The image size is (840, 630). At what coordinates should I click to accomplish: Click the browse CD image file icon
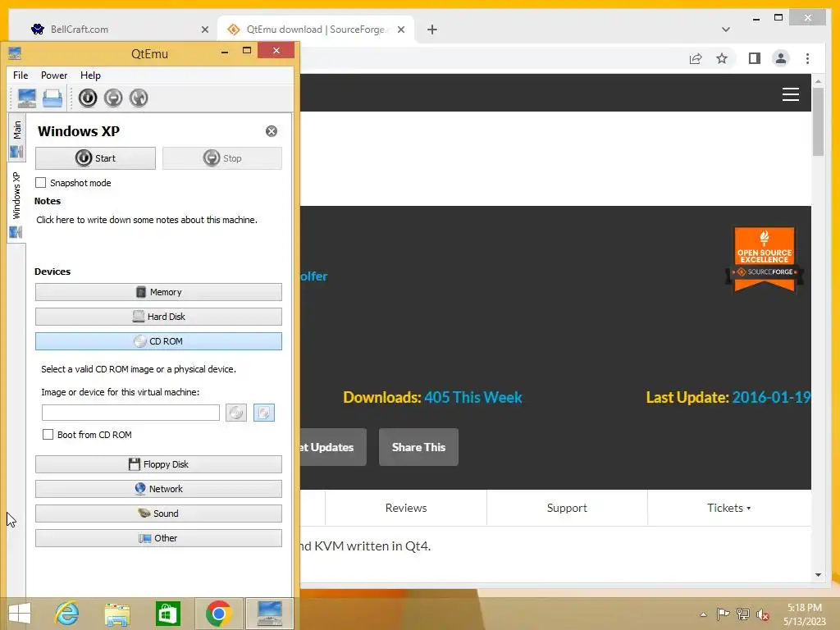(x=264, y=413)
